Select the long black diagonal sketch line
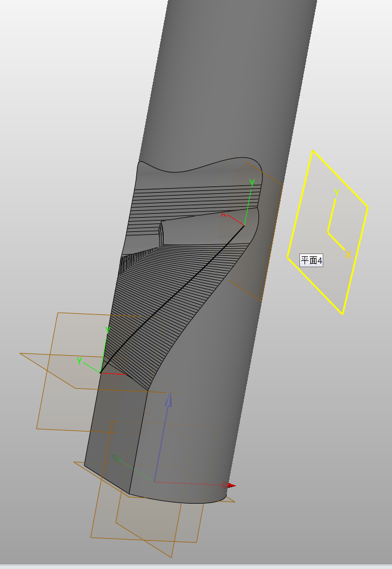 point(172,299)
